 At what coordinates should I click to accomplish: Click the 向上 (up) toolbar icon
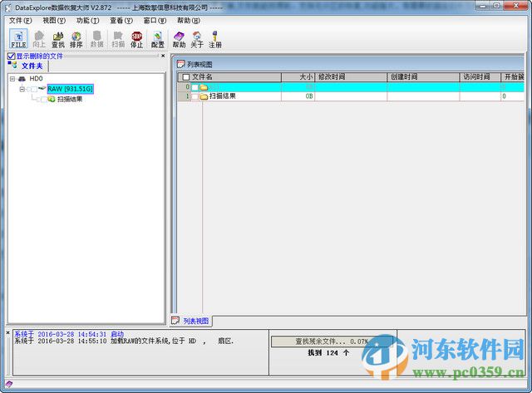click(x=39, y=39)
